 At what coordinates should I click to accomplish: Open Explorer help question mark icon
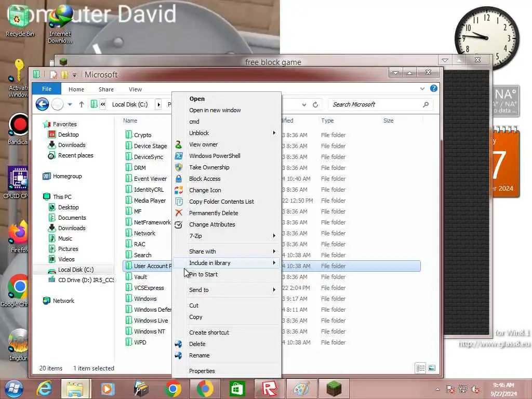(434, 88)
